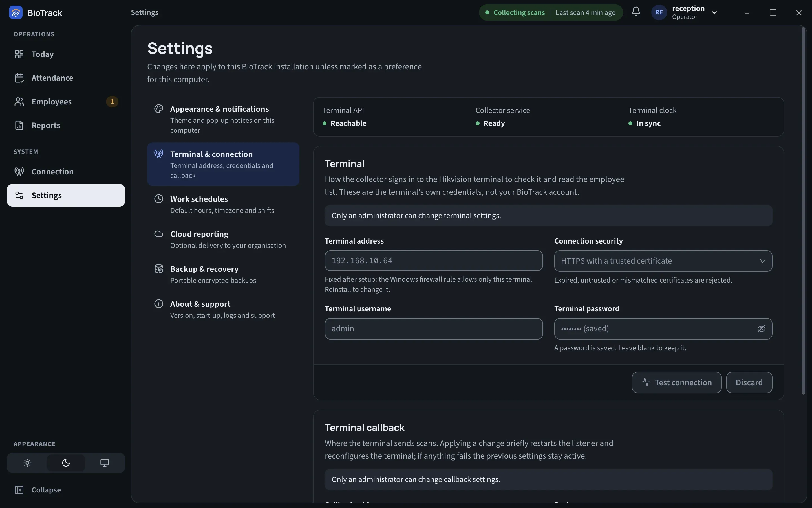Click the Last scan 4 min ago text
The height and width of the screenshot is (508, 812).
(586, 12)
